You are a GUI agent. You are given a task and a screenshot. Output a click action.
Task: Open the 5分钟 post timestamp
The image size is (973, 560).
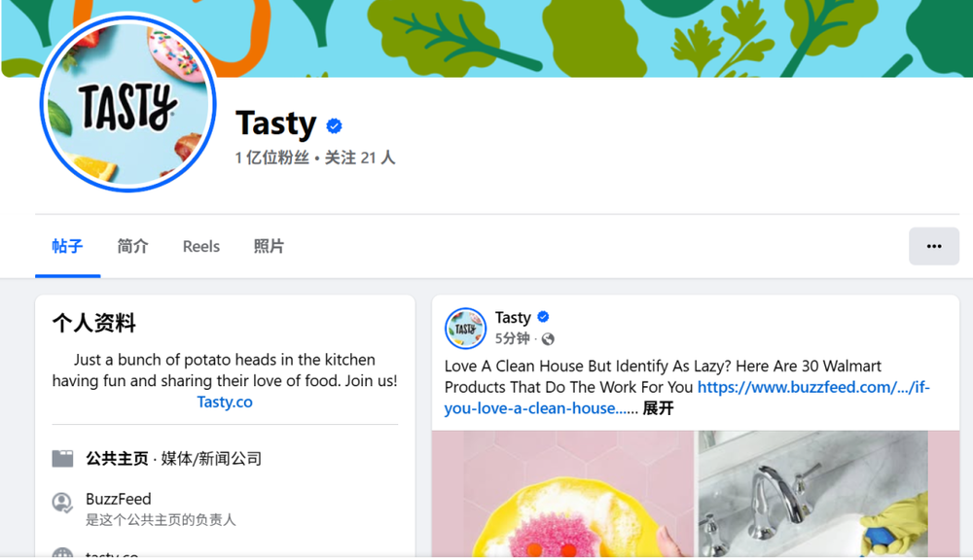512,338
